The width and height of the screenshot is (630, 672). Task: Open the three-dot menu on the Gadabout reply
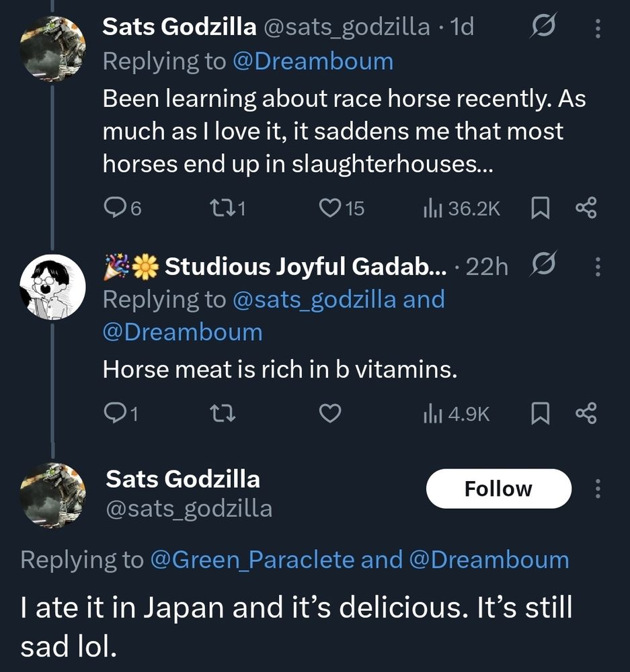pos(597,267)
